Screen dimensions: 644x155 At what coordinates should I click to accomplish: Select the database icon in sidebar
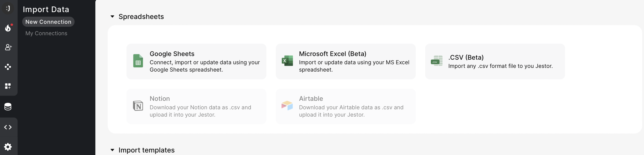pos(8,107)
